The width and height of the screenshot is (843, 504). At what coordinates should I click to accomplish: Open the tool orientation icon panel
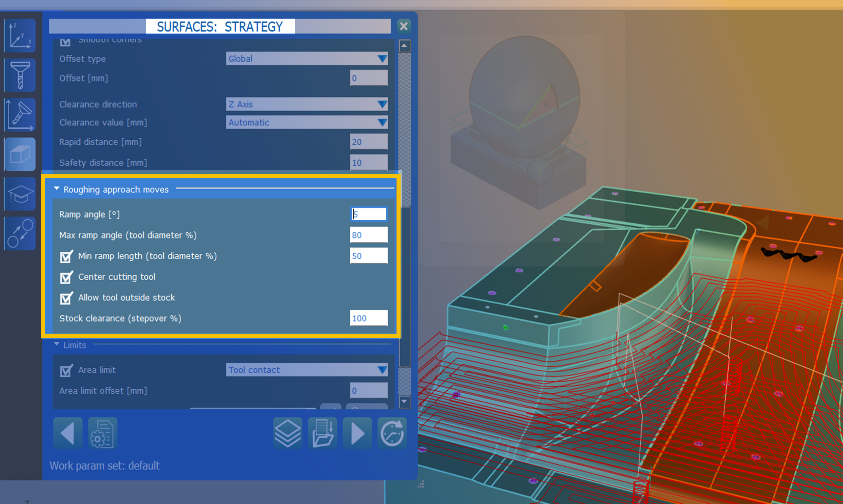click(x=20, y=115)
